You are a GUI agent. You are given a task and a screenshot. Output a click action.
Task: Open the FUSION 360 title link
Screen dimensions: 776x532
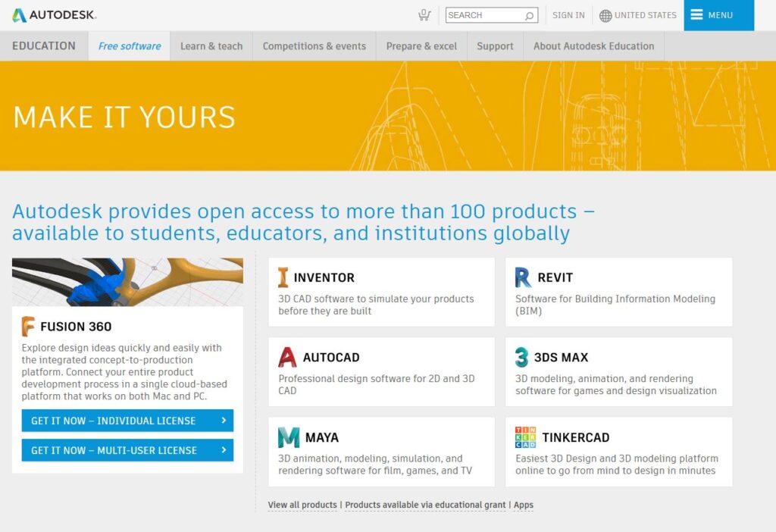(x=76, y=327)
